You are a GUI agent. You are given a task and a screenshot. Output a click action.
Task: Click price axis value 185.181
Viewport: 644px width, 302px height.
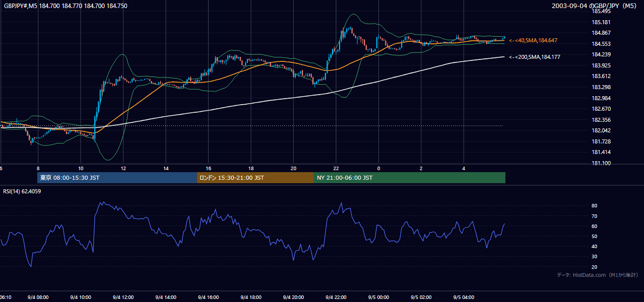pyautogui.click(x=600, y=22)
